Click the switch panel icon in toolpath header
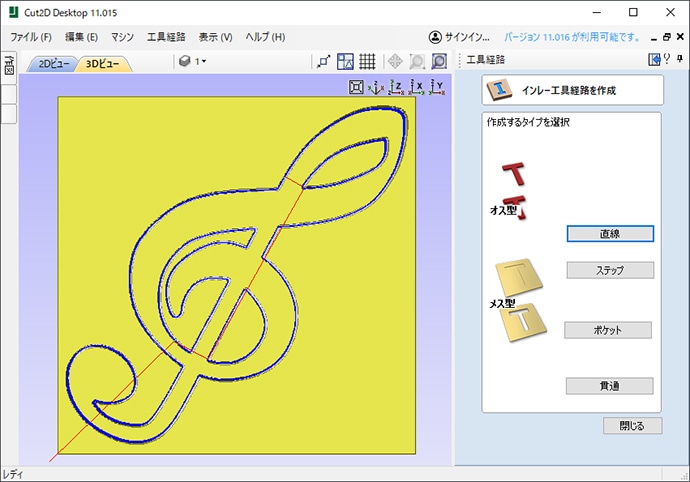 coord(654,60)
